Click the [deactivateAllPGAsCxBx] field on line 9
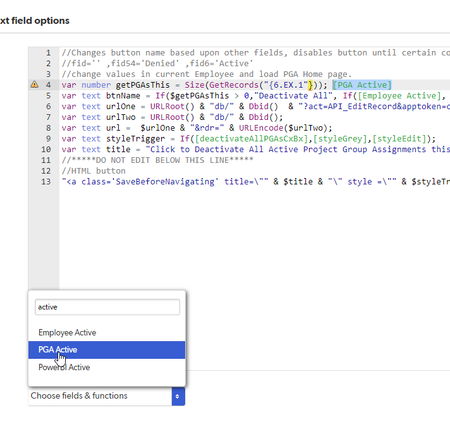 [252, 139]
